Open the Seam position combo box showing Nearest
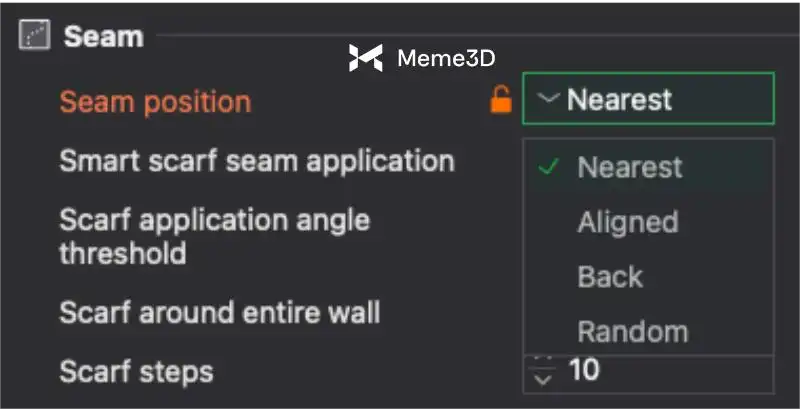This screenshot has width=800, height=409. coord(648,99)
